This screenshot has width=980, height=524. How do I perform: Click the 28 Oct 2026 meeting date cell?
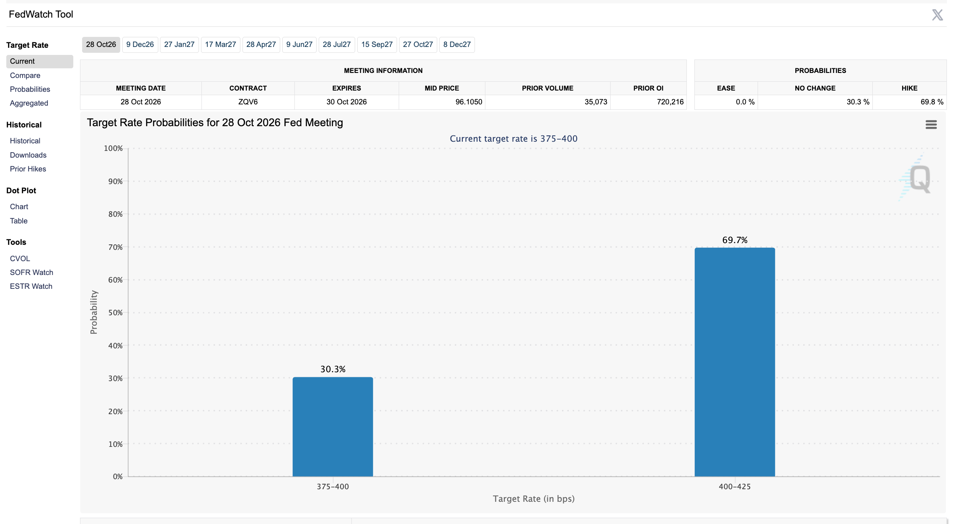tap(141, 102)
